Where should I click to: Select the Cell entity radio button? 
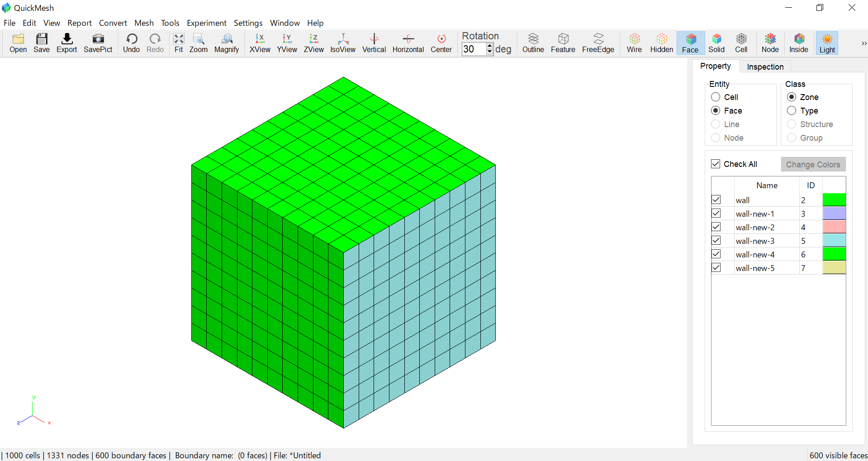[x=716, y=97]
